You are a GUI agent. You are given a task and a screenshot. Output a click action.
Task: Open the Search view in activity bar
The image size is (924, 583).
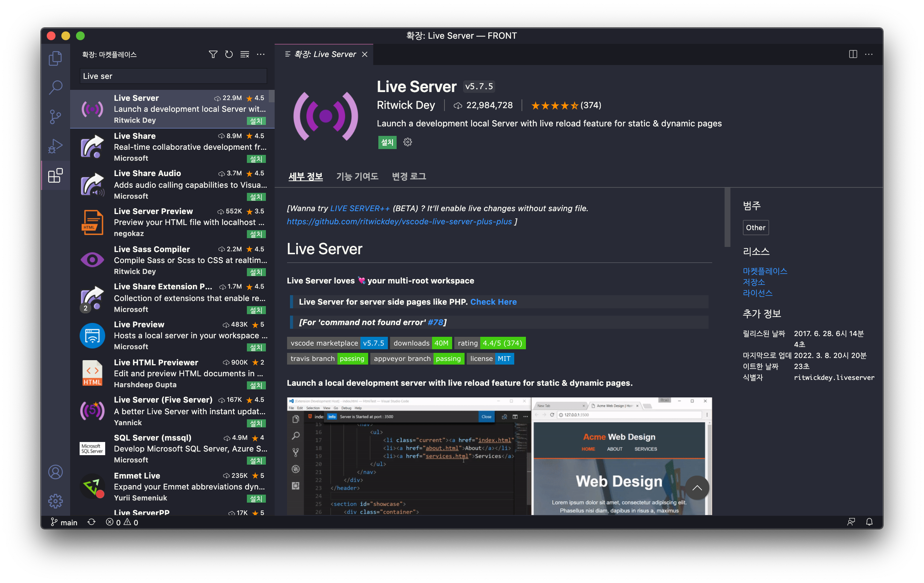(x=55, y=88)
